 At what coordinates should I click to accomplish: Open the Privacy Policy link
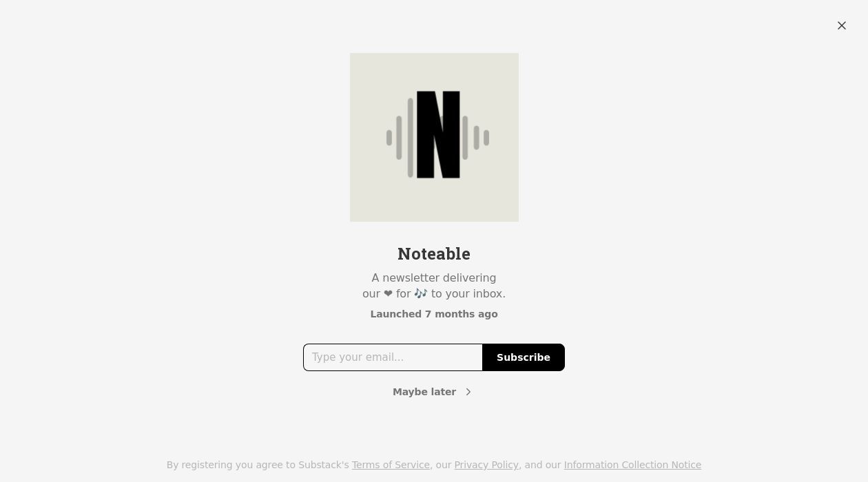pyautogui.click(x=486, y=465)
